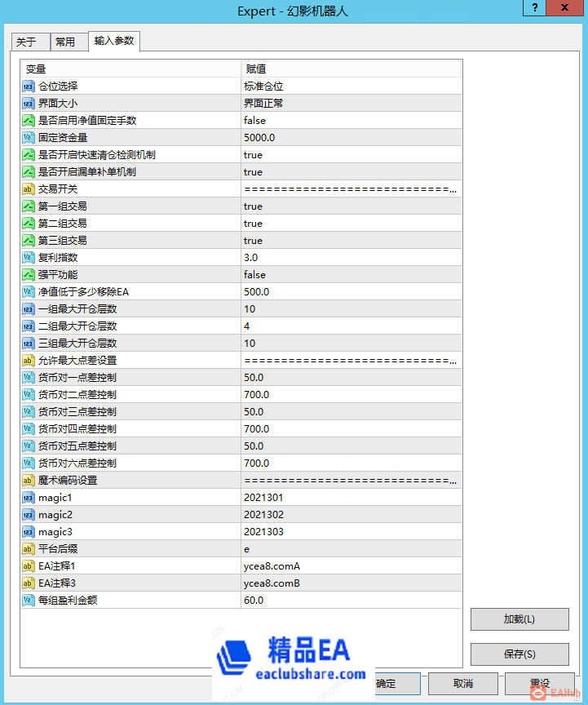This screenshot has height=705, width=588.
Task: Edit the 2021301 magic1 value
Action: pos(351,497)
